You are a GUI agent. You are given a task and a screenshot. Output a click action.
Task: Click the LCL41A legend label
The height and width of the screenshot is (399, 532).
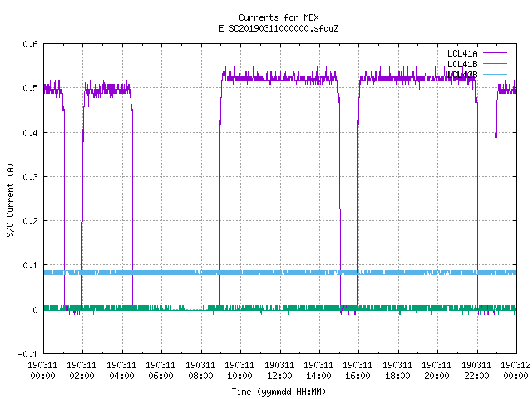462,53
